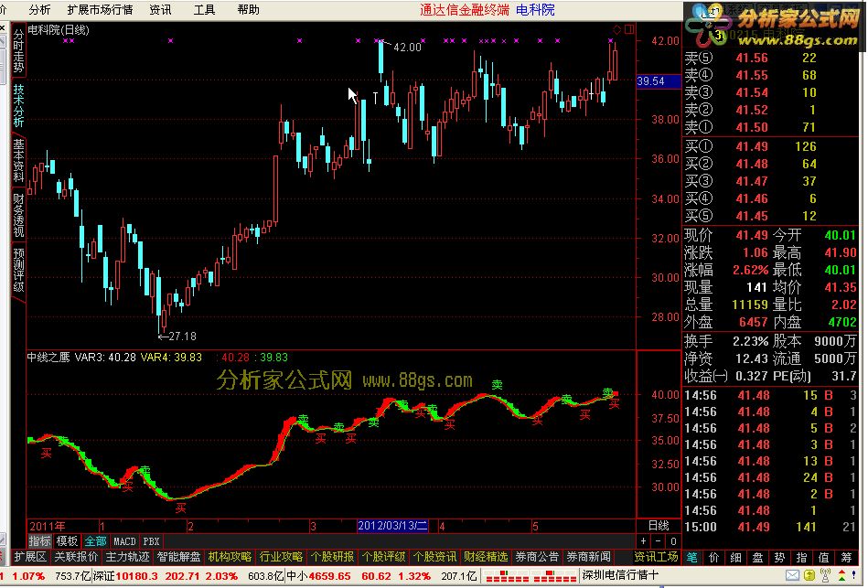Screen dimensions: 868x588
Task: Click the 中线之鹰 indicator name label
Action: coord(48,358)
